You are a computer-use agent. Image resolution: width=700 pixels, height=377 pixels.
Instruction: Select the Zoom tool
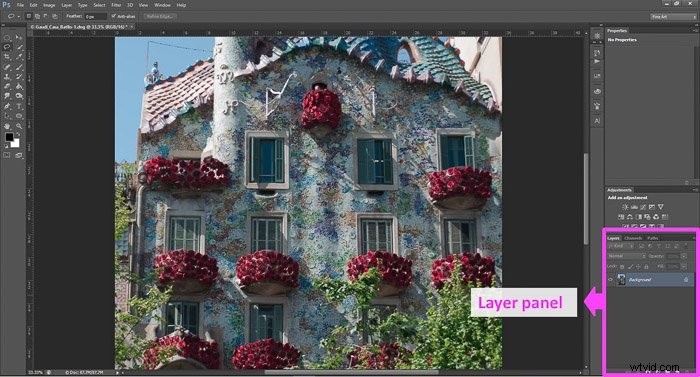(19, 126)
